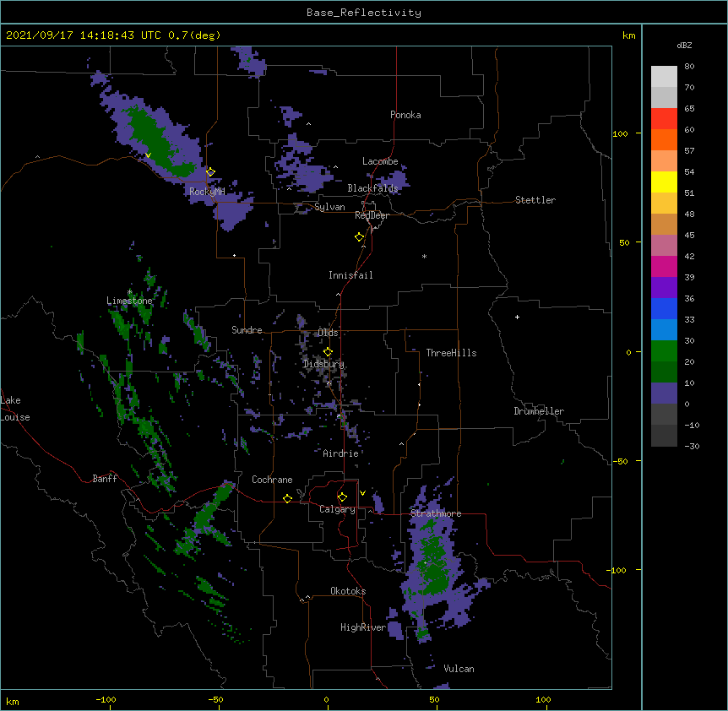This screenshot has width=728, height=711.
Task: Click the Cochrane town label
Action: [272, 480]
